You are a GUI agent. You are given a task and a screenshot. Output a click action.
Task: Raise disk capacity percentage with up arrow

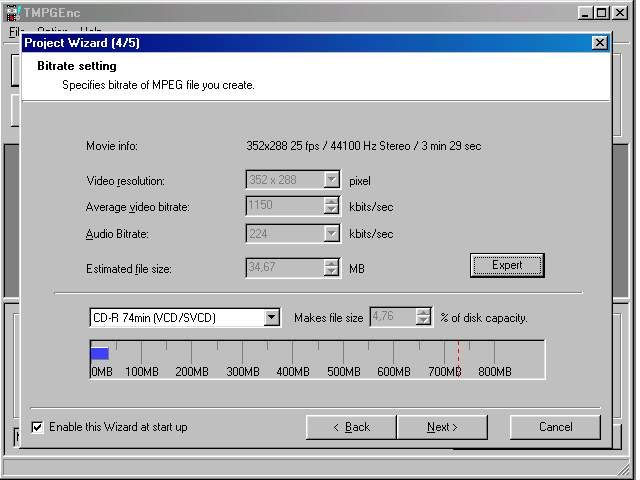[424, 313]
